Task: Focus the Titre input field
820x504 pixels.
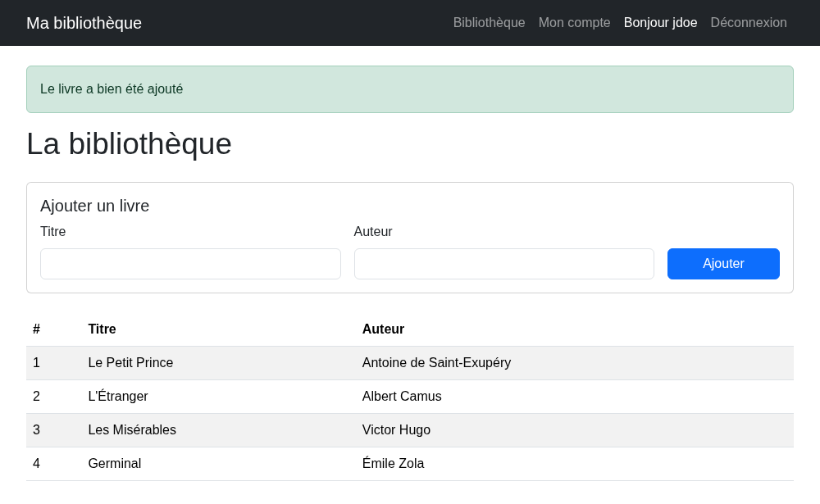Action: tap(190, 264)
